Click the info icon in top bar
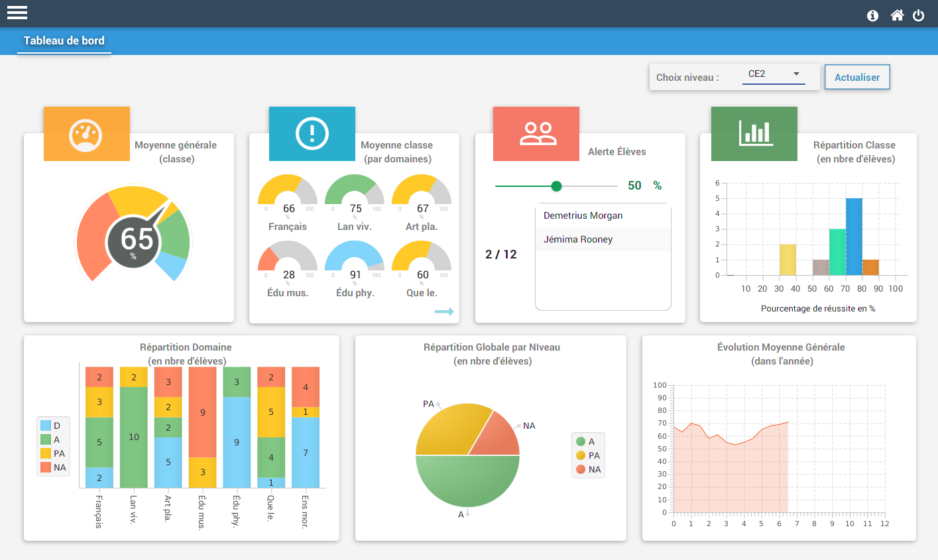Screen dimensions: 938x560 pyautogui.click(x=872, y=15)
